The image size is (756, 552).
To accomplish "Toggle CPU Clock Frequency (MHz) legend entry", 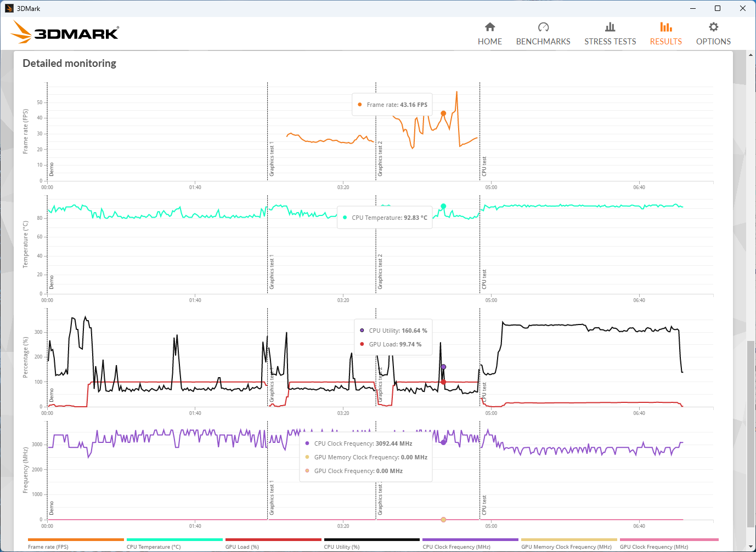I will point(456,547).
